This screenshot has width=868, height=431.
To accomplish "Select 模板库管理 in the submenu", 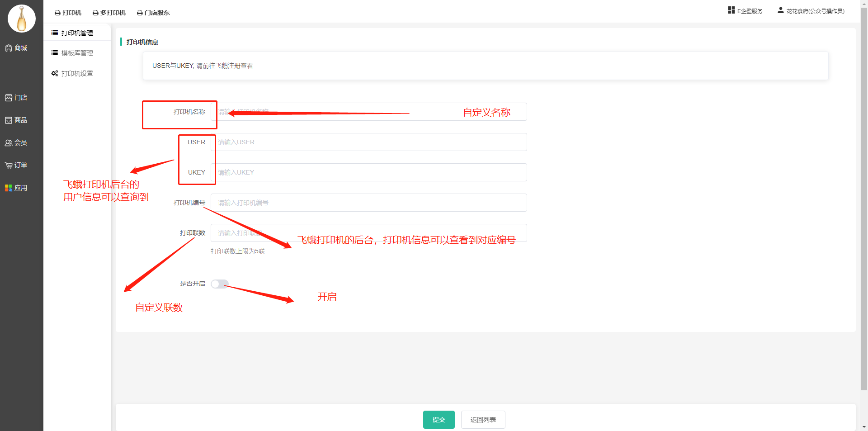I will pyautogui.click(x=77, y=53).
